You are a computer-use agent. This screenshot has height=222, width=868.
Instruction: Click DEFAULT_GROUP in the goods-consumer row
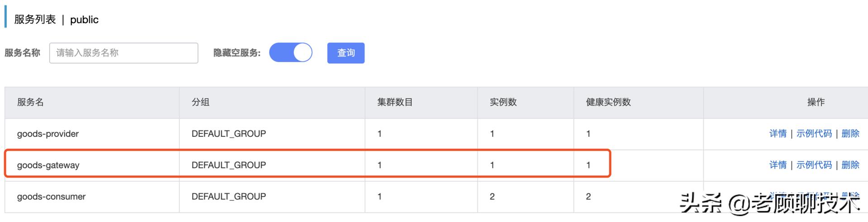tap(229, 197)
